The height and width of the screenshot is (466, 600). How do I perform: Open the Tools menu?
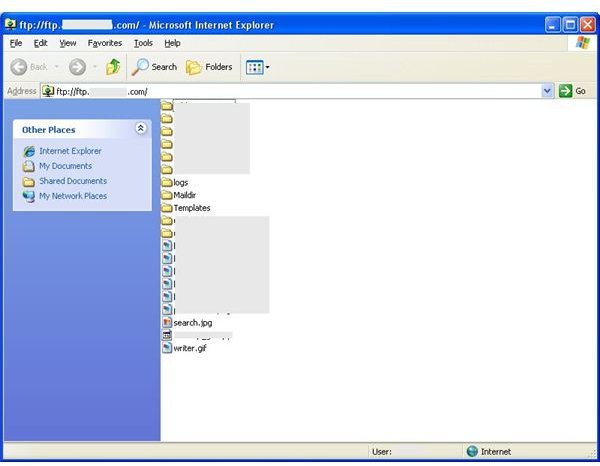[x=143, y=43]
